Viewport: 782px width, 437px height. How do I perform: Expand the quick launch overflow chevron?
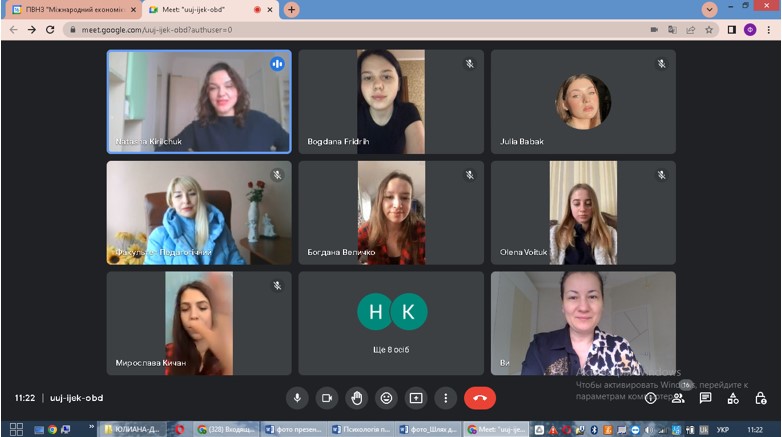[91, 427]
